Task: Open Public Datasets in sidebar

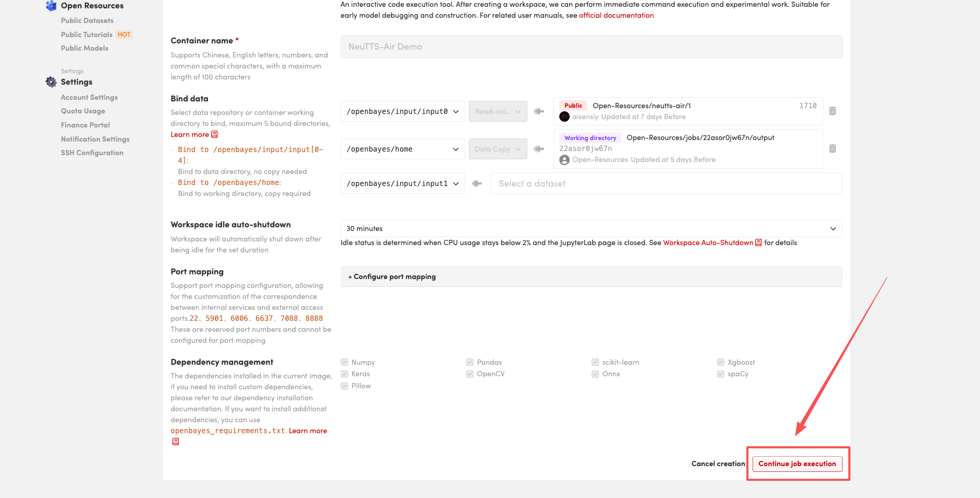Action: click(87, 20)
